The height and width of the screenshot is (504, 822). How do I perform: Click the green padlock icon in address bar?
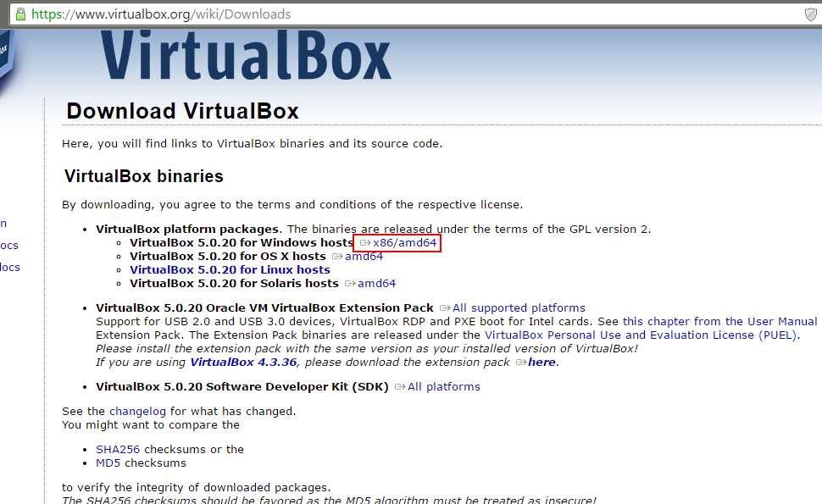tap(20, 14)
